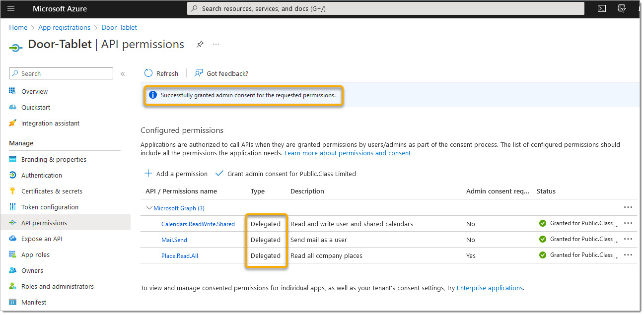
Task: Click the Quickstart cloud icon
Action: [12, 107]
